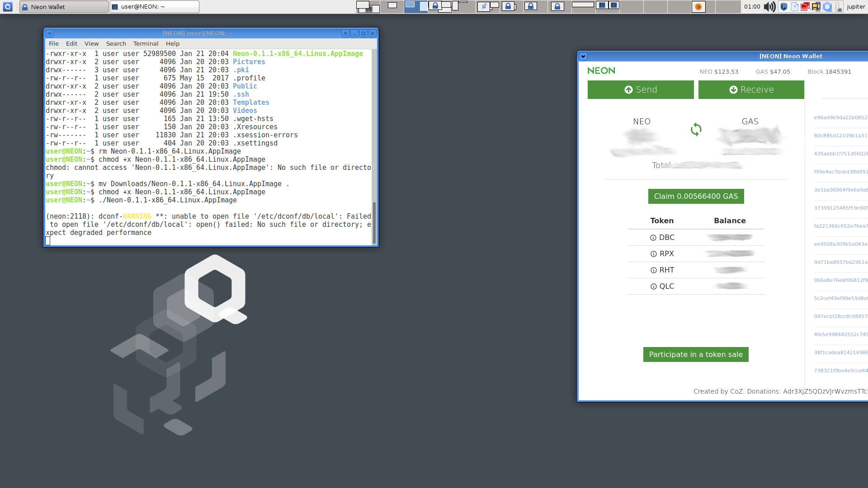The image size is (868, 488).
Task: Click the 'Created by CoZ' donations text
Action: (x=780, y=391)
